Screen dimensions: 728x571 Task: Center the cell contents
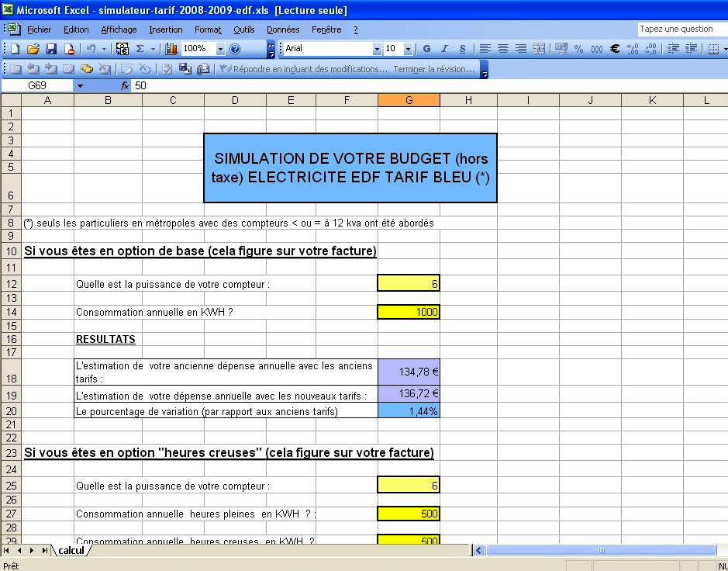(x=503, y=49)
